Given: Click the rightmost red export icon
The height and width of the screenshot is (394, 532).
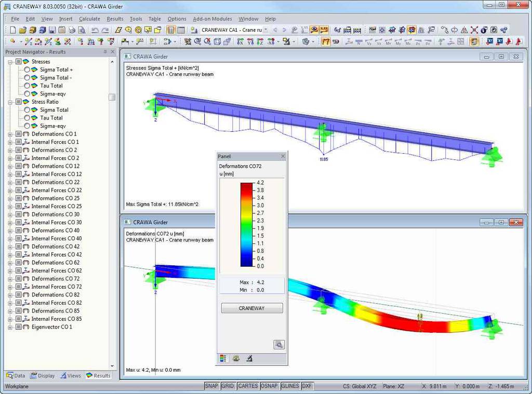Looking at the screenshot, I should [x=518, y=42].
